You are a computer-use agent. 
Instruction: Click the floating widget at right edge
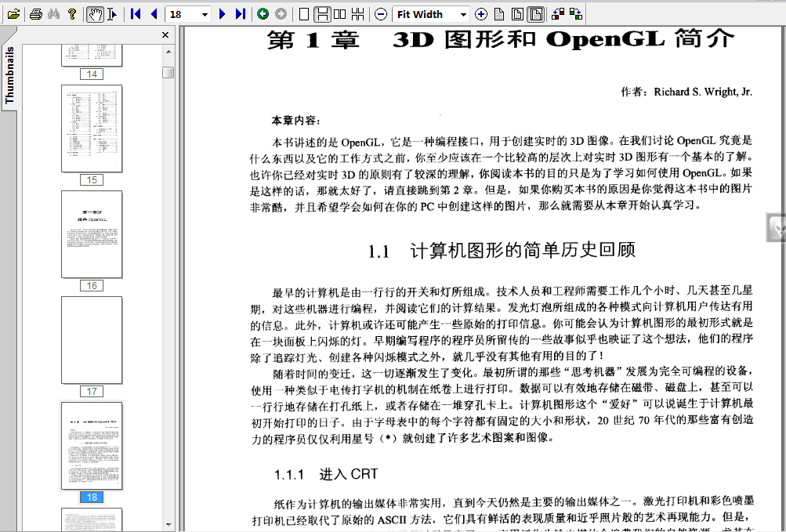(x=777, y=228)
